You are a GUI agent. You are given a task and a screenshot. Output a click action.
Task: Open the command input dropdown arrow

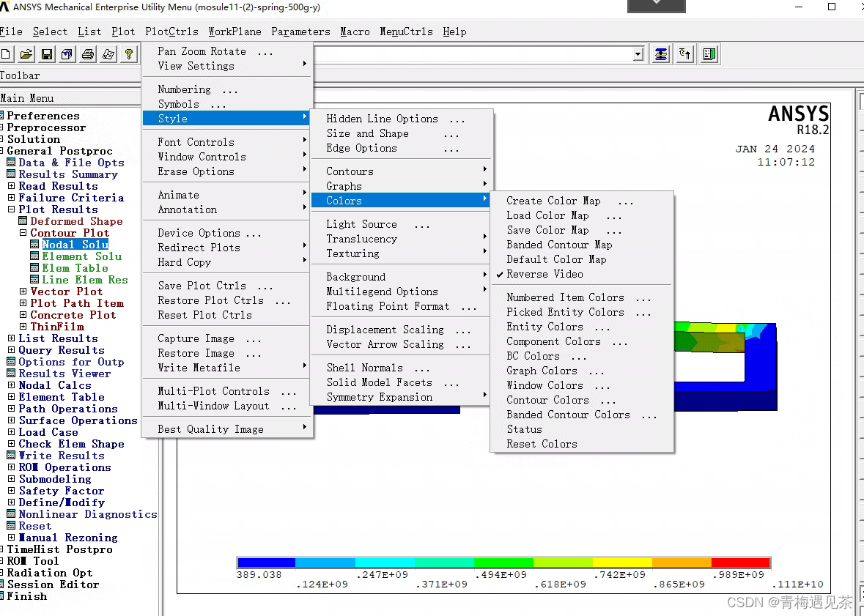tap(638, 54)
